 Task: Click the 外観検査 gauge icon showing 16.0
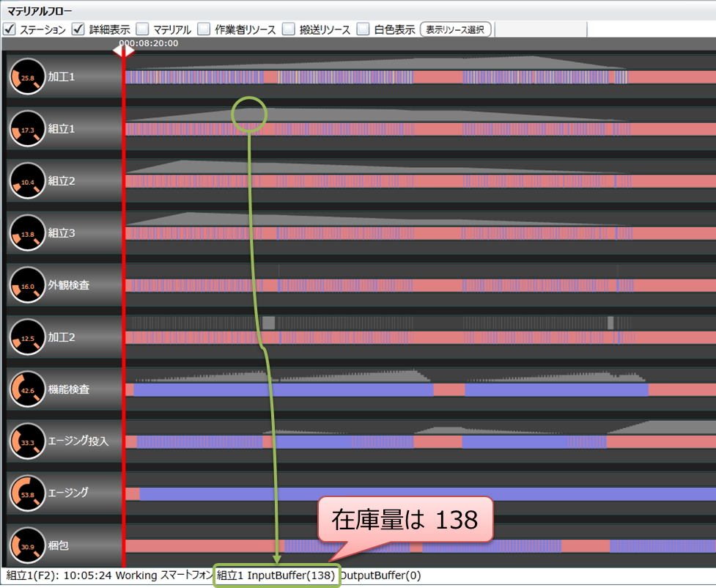tap(27, 284)
